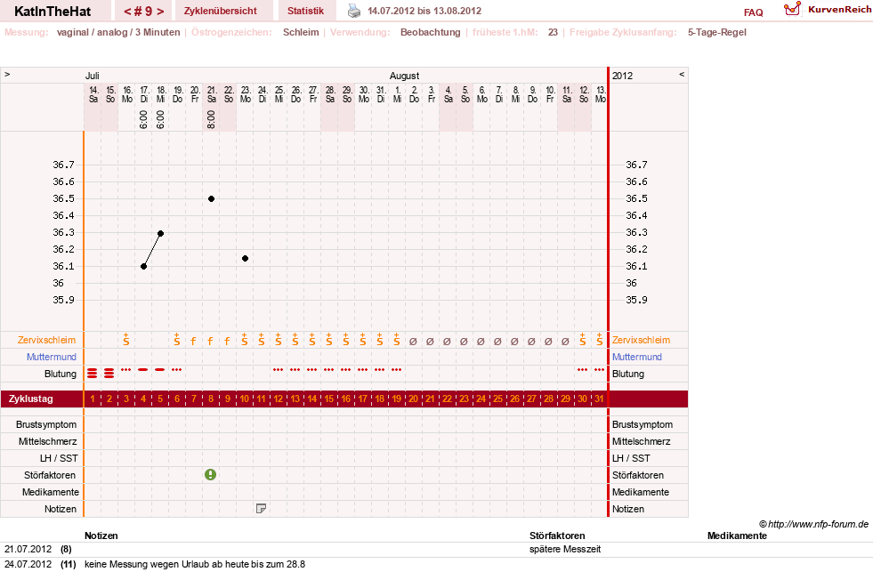Viewport: 873px width, 588px height.
Task: Click the 13. Mo date header
Action: [600, 94]
